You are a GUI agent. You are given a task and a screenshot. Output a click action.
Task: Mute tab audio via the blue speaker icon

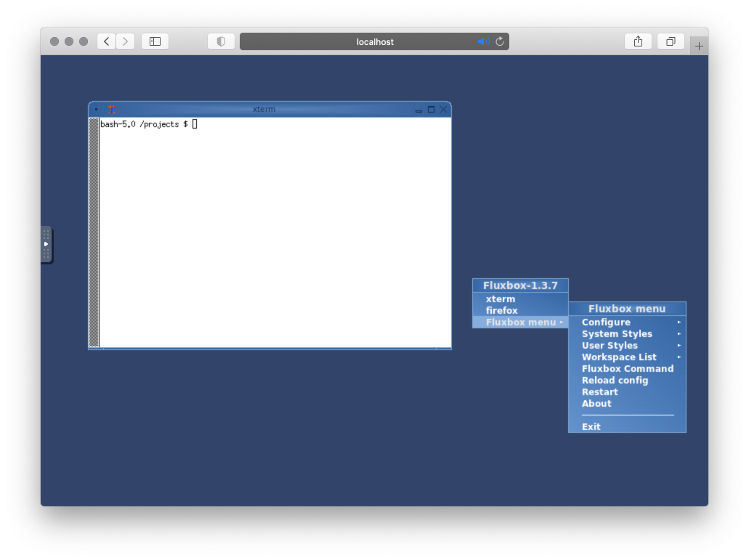click(482, 41)
